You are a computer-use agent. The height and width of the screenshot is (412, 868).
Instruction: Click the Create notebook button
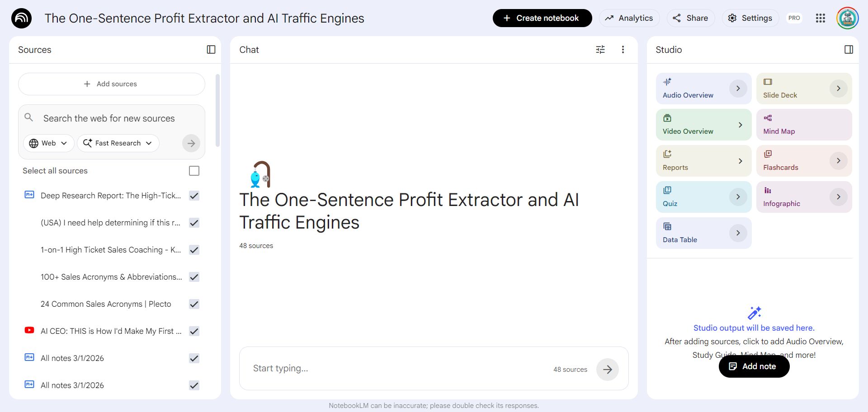coord(542,18)
